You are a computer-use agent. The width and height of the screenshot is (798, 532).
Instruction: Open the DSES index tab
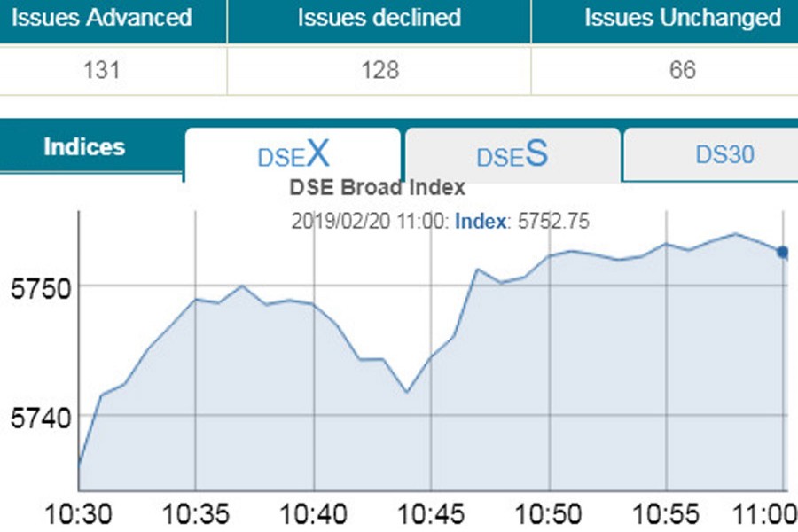click(x=512, y=155)
